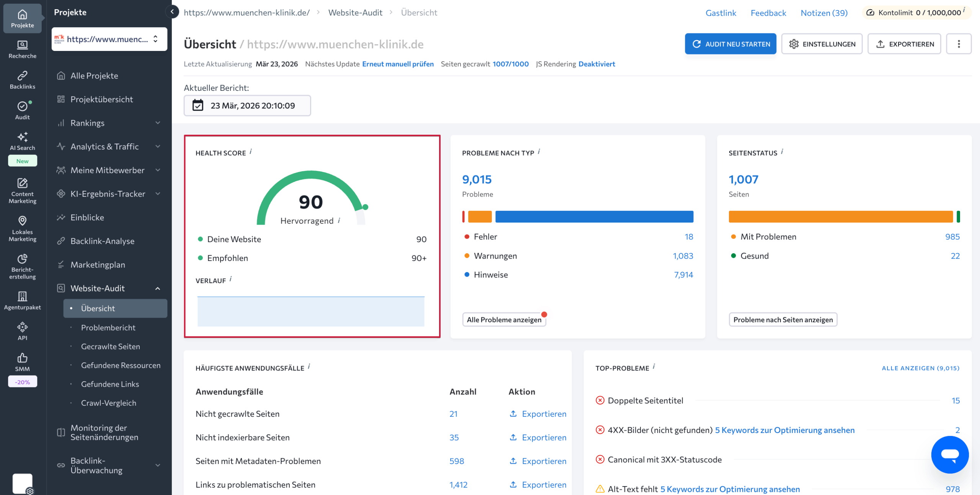Click the calendar icon next to the report date
The height and width of the screenshot is (495, 980).
click(198, 105)
